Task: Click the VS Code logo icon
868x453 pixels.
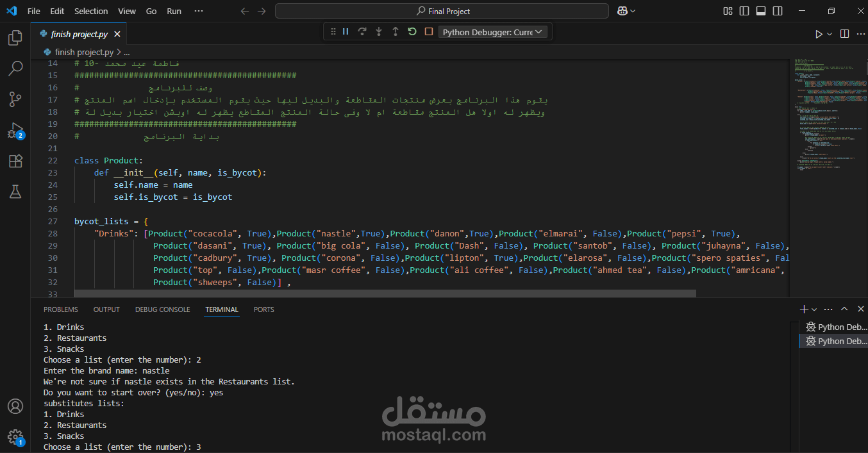Action: click(x=12, y=11)
